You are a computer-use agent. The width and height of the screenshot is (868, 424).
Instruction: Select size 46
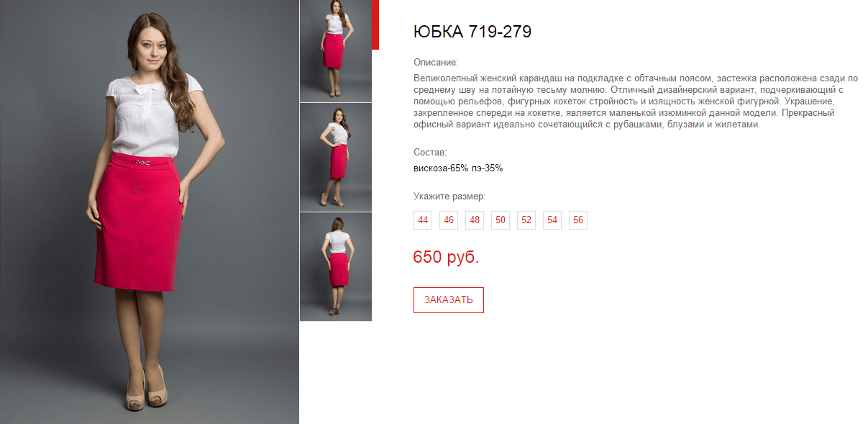click(449, 220)
